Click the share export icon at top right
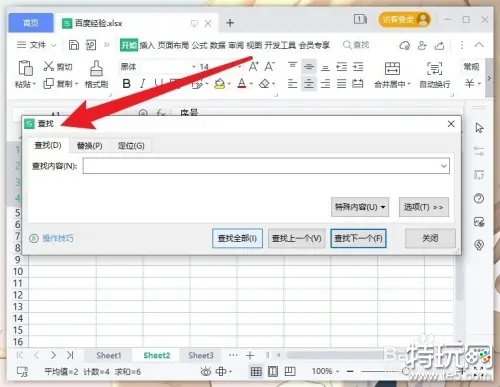The width and height of the screenshot is (500, 387). pyautogui.click(x=439, y=45)
